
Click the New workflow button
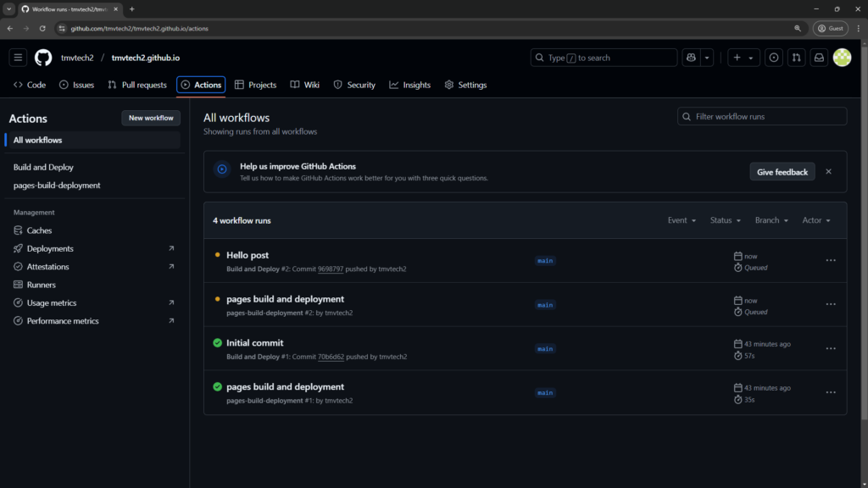click(151, 118)
